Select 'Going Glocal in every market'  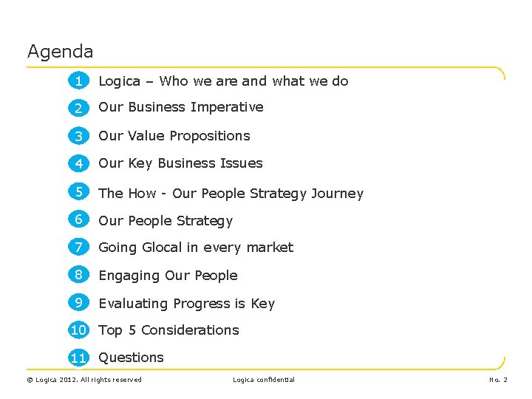[196, 248]
